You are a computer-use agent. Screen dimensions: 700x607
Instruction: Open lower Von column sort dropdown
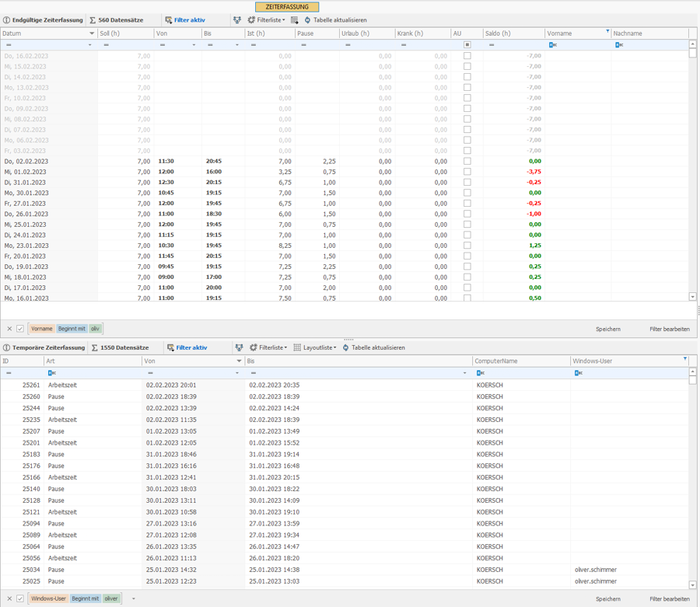[x=239, y=361]
